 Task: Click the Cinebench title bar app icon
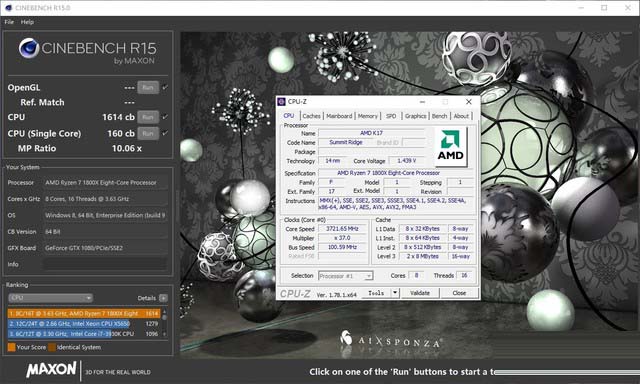click(x=8, y=7)
